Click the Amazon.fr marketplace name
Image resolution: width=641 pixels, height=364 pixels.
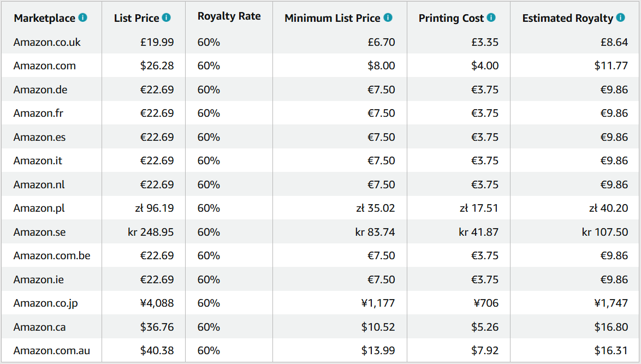click(39, 114)
